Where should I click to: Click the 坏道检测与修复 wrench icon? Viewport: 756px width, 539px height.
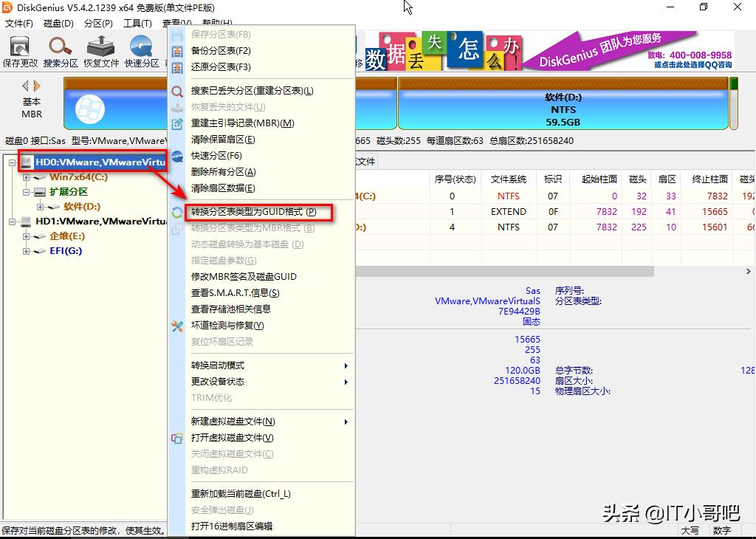point(178,325)
